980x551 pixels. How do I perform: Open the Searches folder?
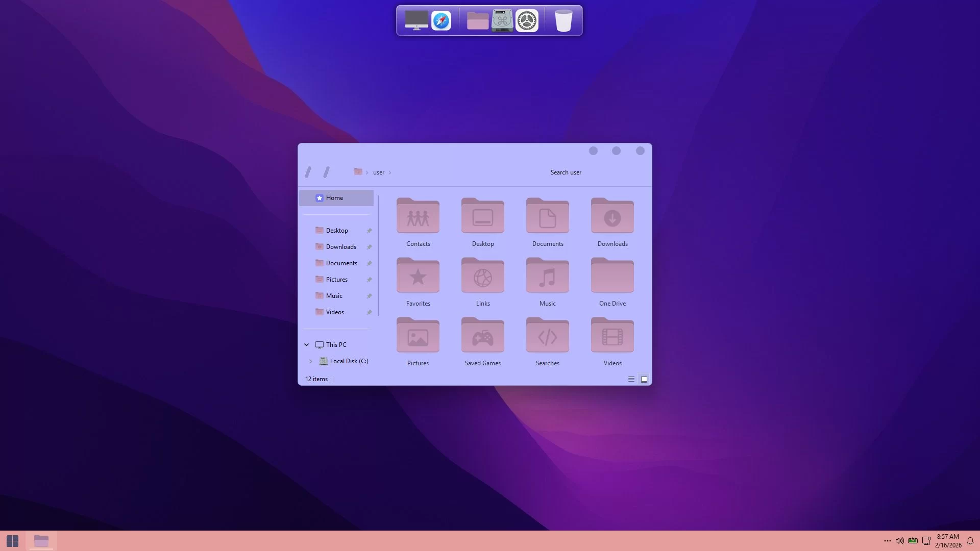pyautogui.click(x=547, y=335)
